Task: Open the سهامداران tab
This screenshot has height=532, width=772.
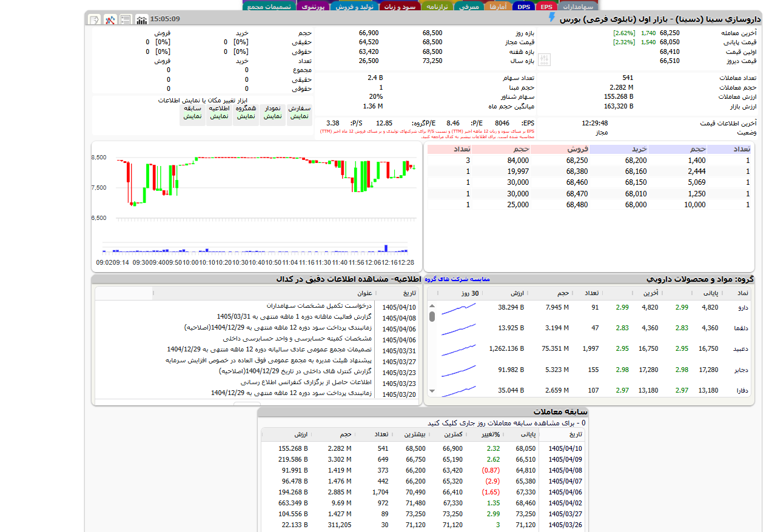Action: point(578,7)
